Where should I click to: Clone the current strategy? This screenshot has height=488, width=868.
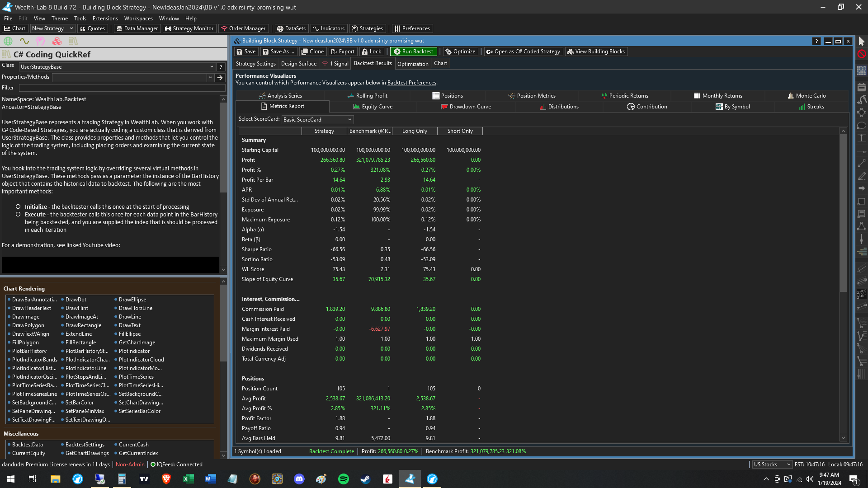312,52
